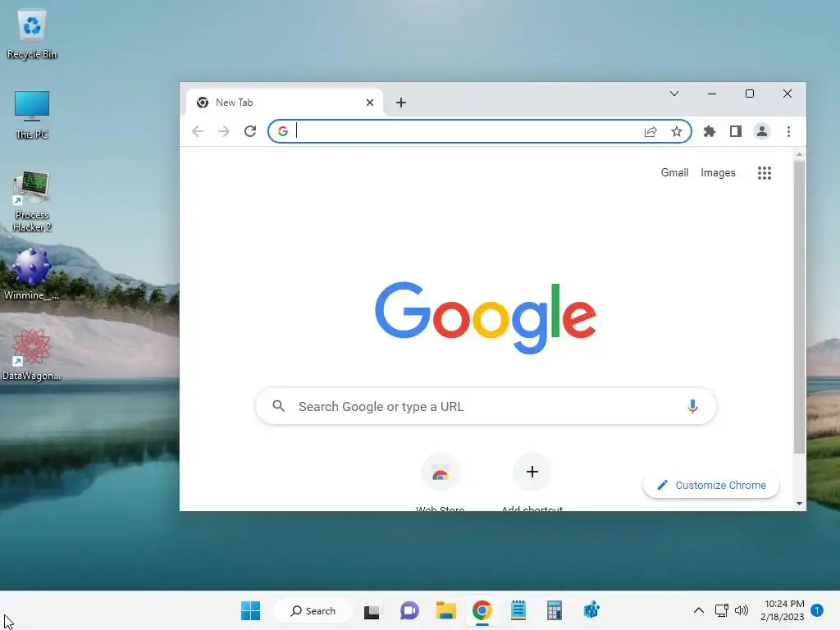The width and height of the screenshot is (840, 630).
Task: Select the This PC desktop icon
Action: point(32,115)
